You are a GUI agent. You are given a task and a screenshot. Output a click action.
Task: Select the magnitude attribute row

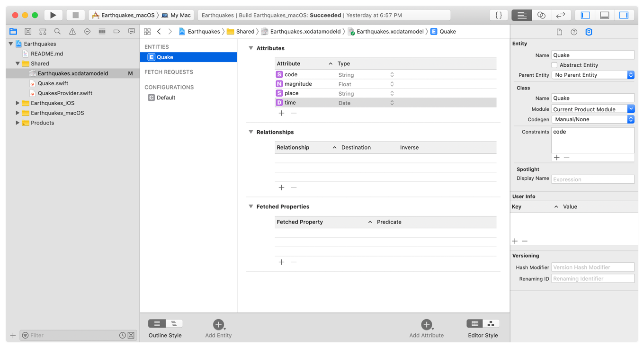298,84
